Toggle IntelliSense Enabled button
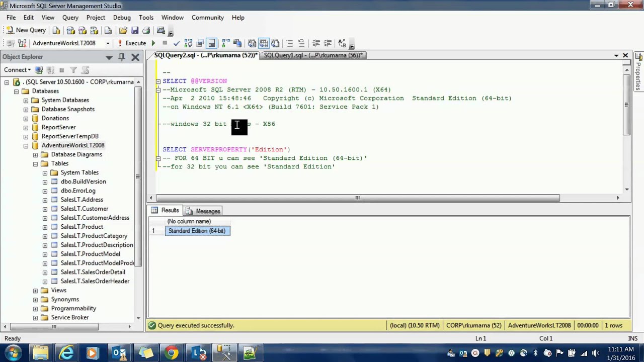This screenshot has height=362, width=644. point(212,43)
